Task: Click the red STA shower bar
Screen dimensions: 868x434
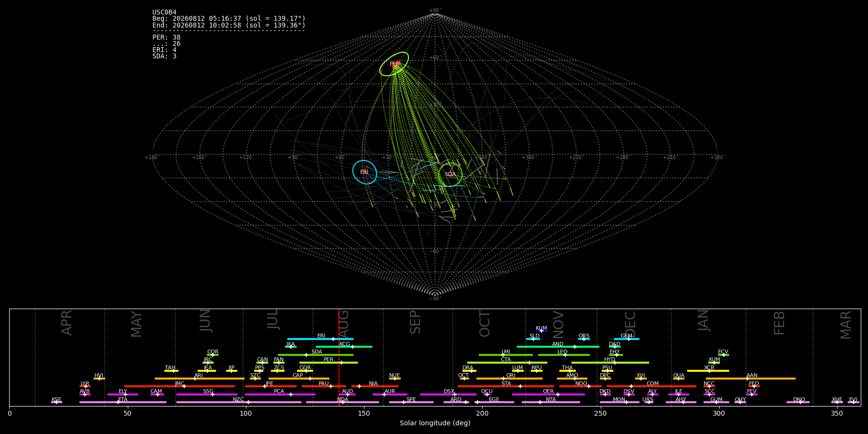Action: (506, 386)
